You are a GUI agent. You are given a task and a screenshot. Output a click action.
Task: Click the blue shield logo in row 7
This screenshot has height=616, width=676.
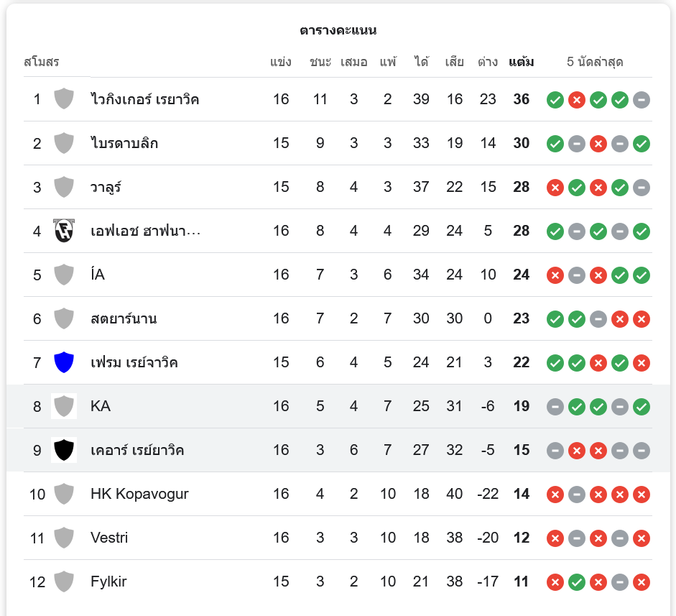(64, 362)
